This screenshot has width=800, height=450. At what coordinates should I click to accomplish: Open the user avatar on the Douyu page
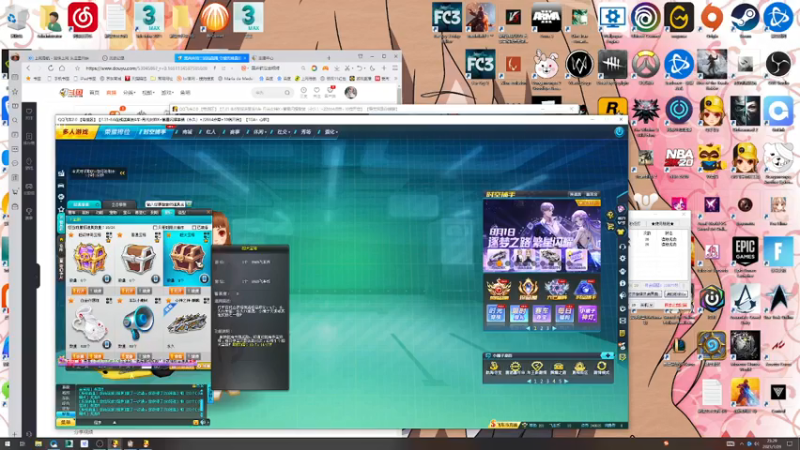pos(351,92)
